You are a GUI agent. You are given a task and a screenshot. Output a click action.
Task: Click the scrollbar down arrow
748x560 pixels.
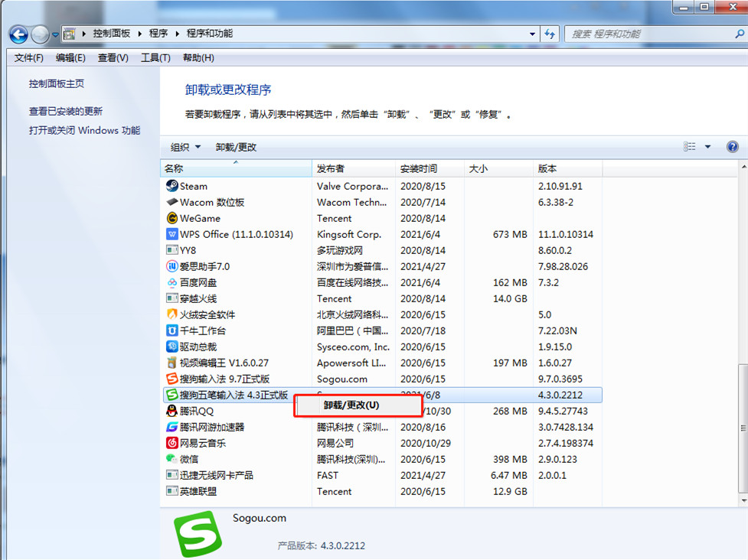click(x=743, y=500)
